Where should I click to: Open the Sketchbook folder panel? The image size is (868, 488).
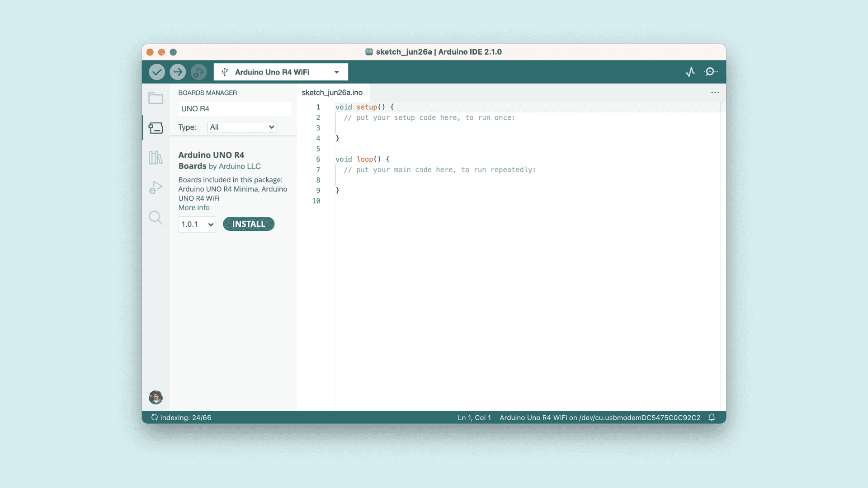156,98
